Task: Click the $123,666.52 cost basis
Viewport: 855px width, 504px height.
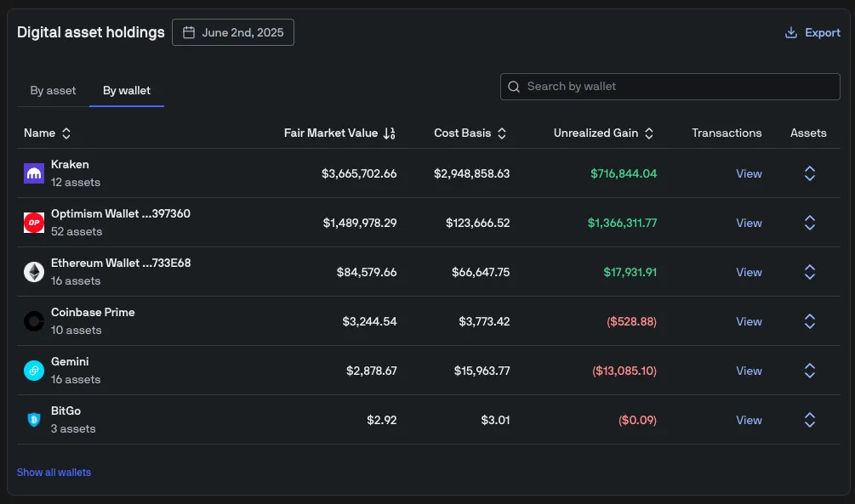Action: tap(477, 223)
